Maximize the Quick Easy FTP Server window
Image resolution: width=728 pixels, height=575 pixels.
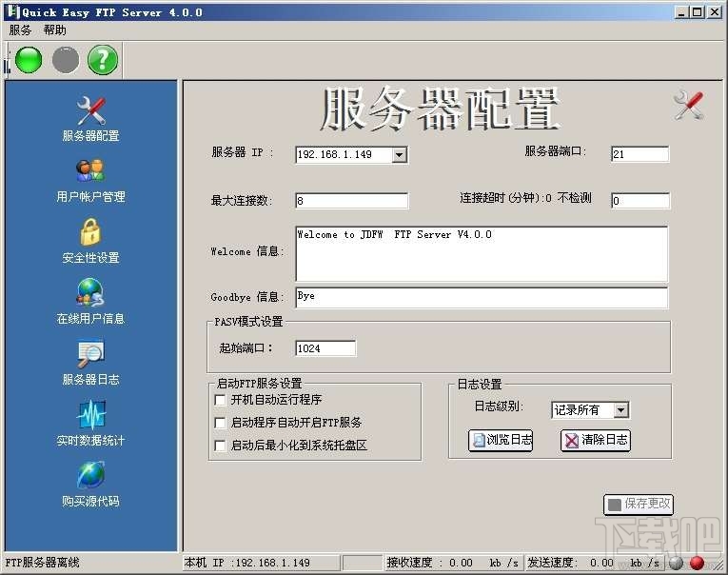pyautogui.click(x=698, y=12)
